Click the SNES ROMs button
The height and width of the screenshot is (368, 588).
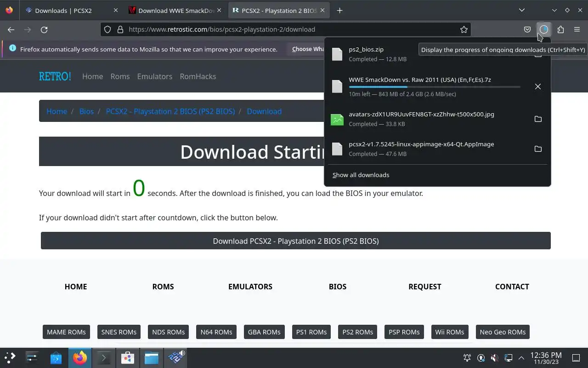[x=119, y=332]
